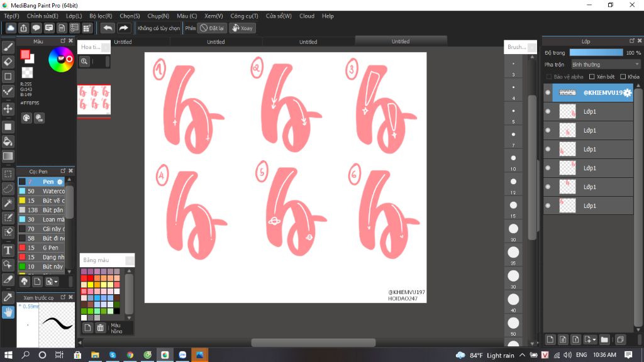This screenshot has height=362, width=644.
Task: Delete color with trash icon in Bảng màu
Action: (x=100, y=327)
